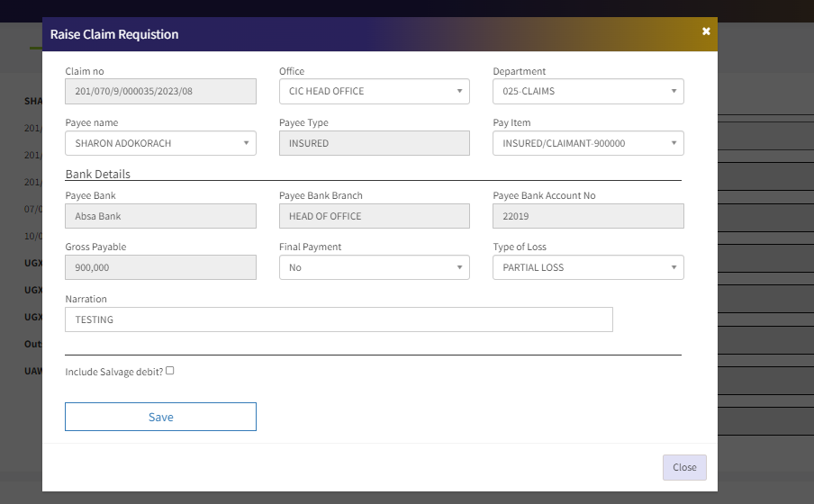The height and width of the screenshot is (504, 814).
Task: Click into the Narration text field
Action: click(339, 319)
